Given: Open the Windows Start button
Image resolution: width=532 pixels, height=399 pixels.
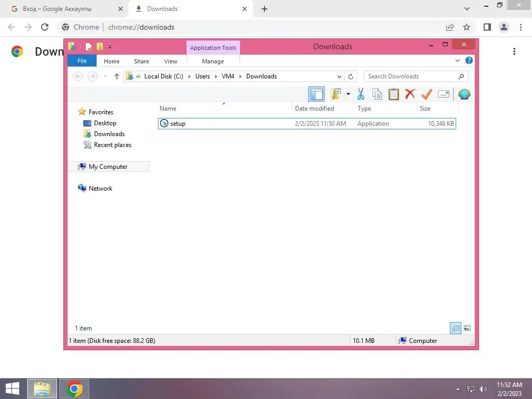Looking at the screenshot, I should 12,389.
